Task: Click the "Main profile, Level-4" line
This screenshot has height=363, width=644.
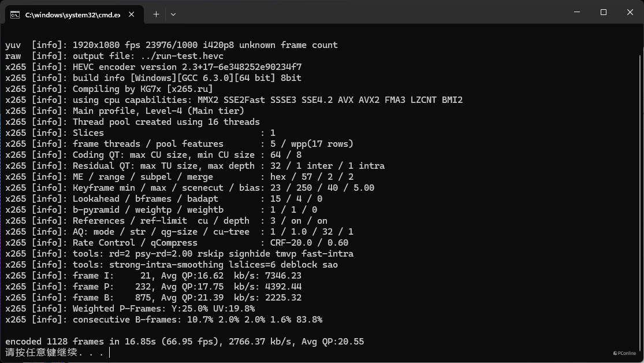Action: coord(124,111)
